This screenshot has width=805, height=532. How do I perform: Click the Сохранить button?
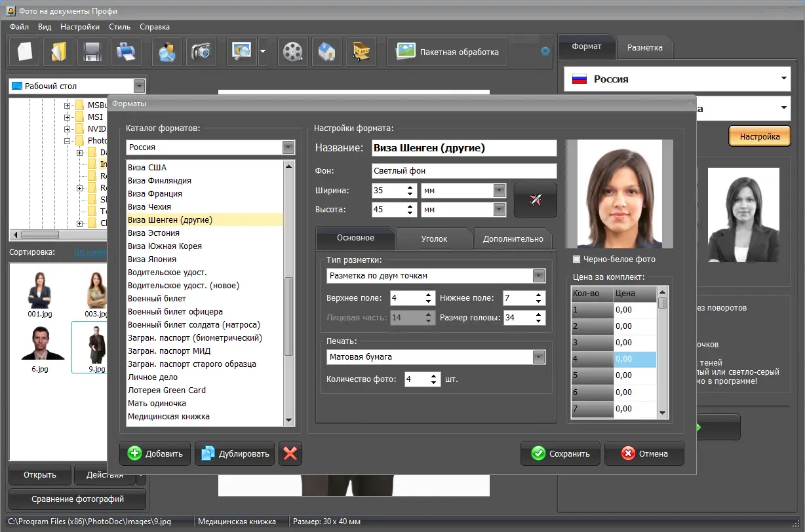click(560, 453)
